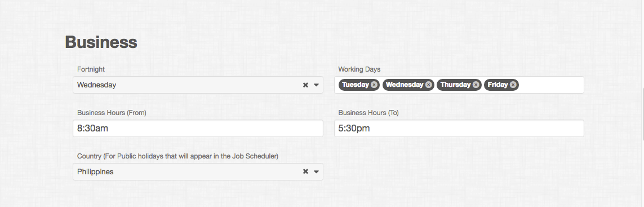Expand the Country select showing Philippines
This screenshot has height=207, width=644.
[x=198, y=171]
